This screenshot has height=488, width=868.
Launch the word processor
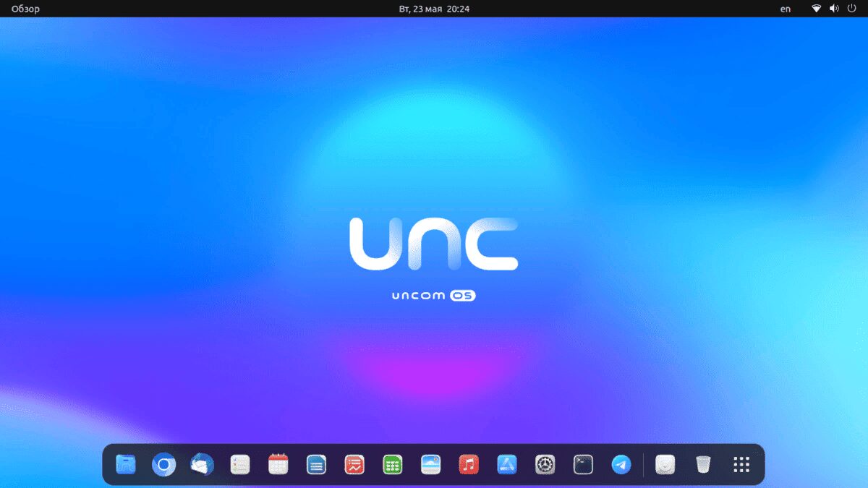click(x=315, y=465)
